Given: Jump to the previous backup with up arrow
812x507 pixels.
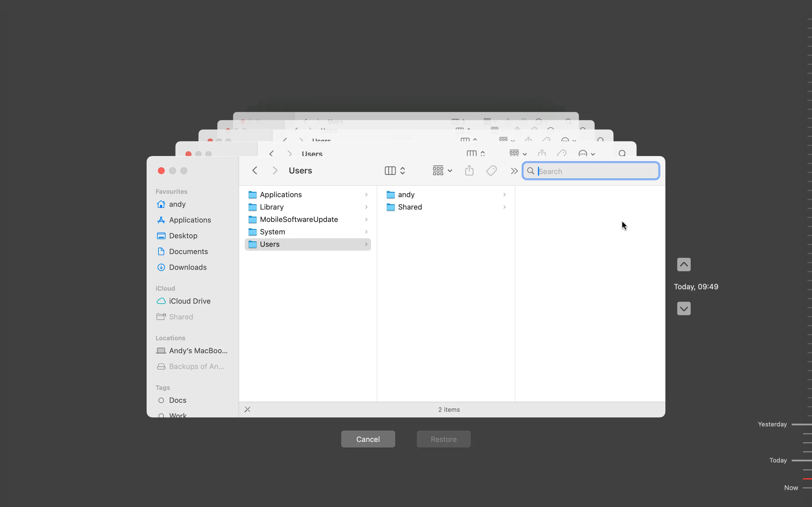Looking at the screenshot, I should tap(683, 264).
